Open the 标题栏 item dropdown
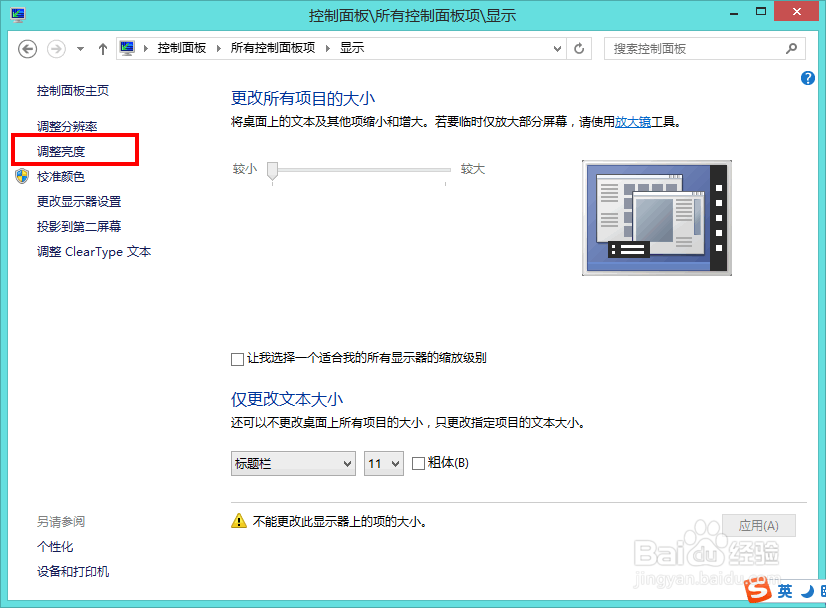 [x=293, y=464]
